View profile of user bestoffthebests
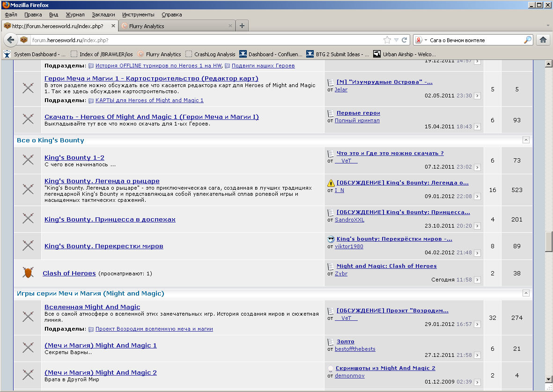553x392 pixels. 355,349
